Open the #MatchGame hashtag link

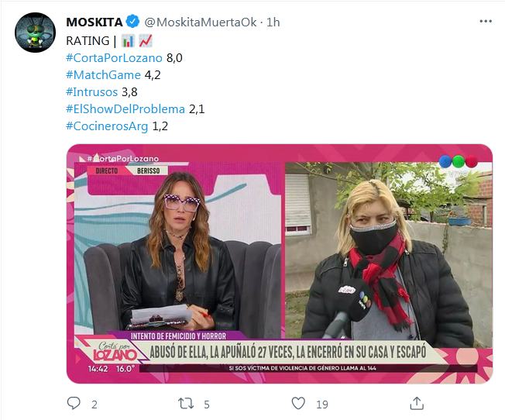[x=103, y=75]
